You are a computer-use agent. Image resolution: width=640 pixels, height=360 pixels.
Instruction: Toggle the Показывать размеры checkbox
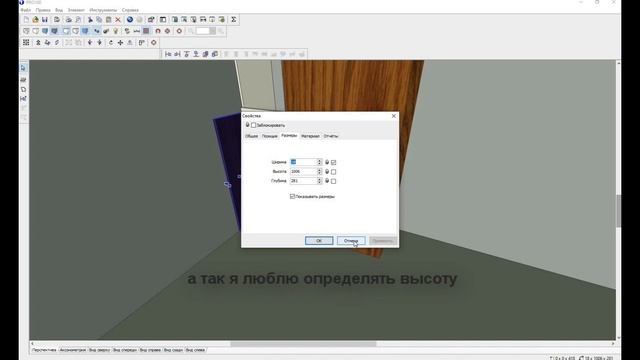pos(292,196)
